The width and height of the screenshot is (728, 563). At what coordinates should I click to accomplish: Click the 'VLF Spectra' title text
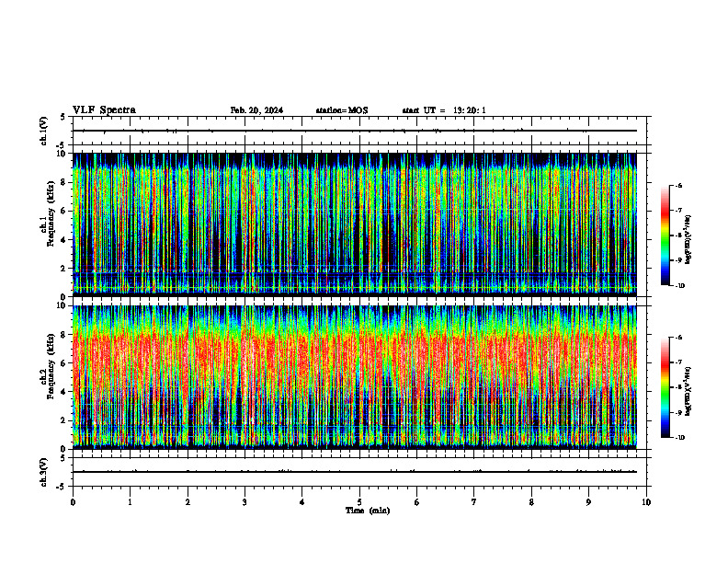tap(104, 110)
